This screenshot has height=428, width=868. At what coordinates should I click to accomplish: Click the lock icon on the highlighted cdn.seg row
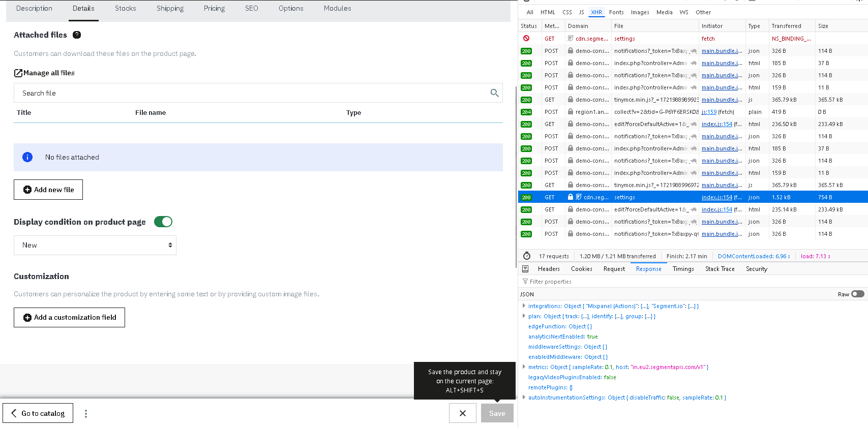click(571, 197)
